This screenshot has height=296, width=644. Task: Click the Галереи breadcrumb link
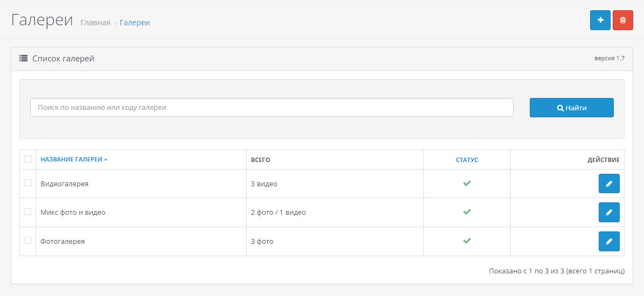[135, 23]
